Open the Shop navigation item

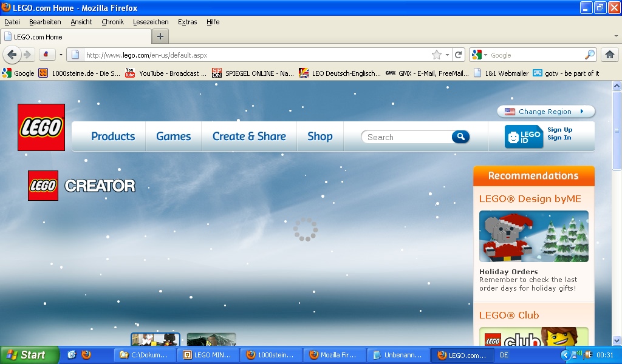coord(320,136)
